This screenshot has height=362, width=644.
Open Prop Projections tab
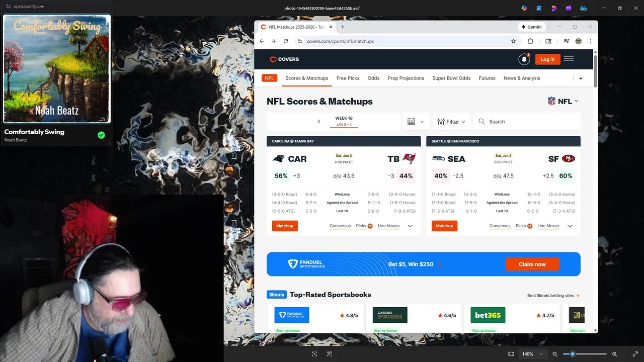pos(406,78)
